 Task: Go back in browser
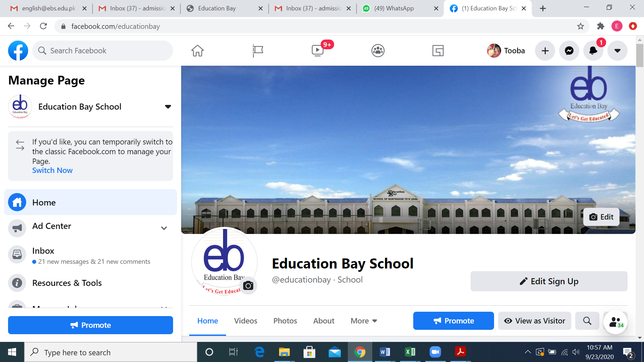pos(11,26)
